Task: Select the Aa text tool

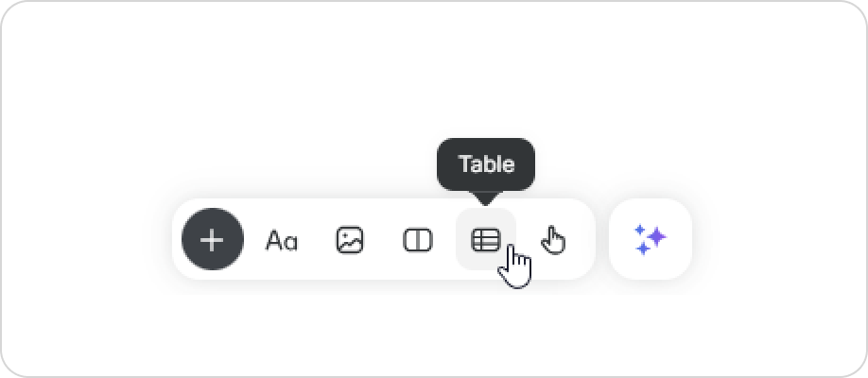Action: 281,241
